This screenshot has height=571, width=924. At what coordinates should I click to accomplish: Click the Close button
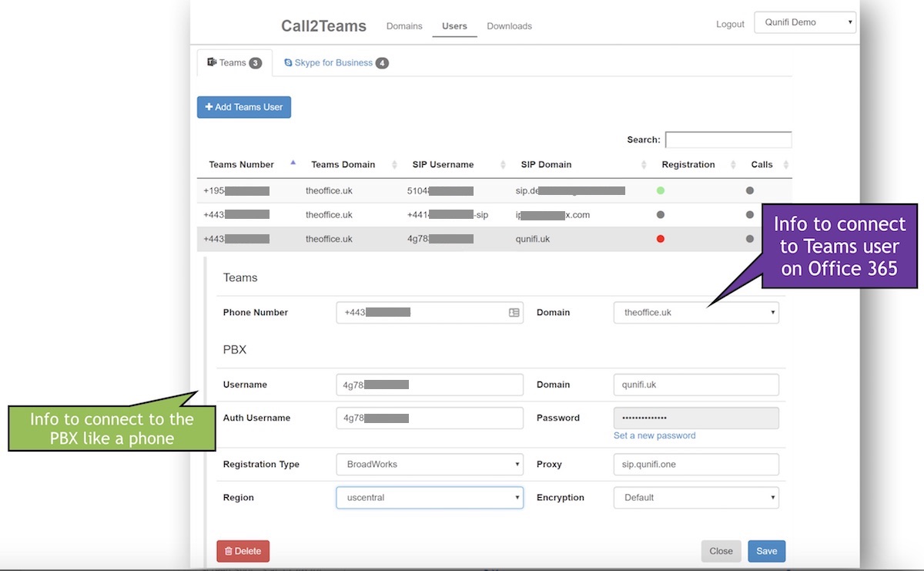tap(721, 551)
